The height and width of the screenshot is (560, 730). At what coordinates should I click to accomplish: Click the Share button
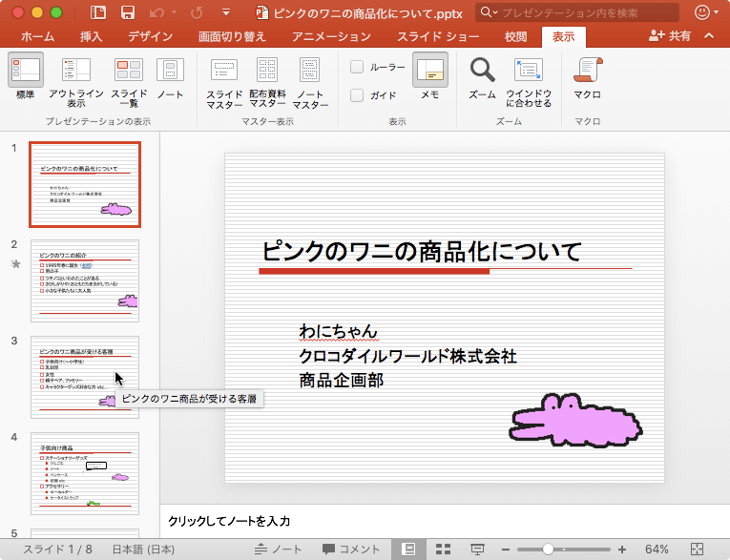670,36
